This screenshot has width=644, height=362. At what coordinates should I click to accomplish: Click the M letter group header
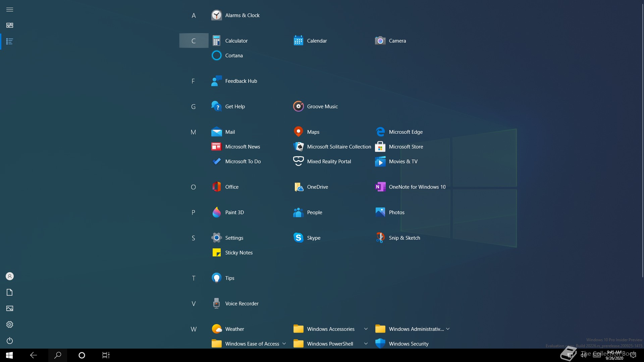point(194,132)
